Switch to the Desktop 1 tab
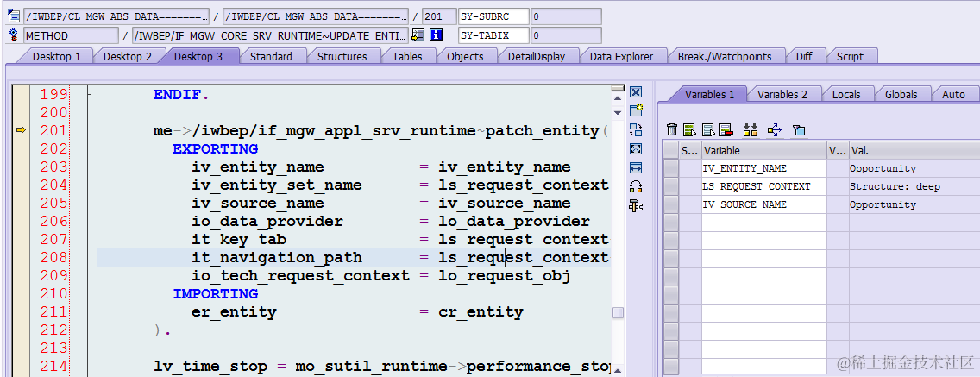980x377 pixels. [x=56, y=56]
